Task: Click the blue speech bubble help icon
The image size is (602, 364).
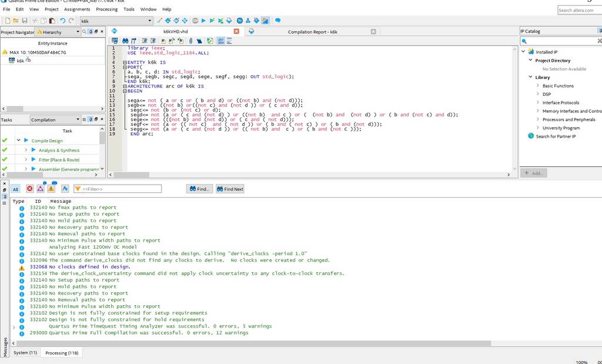Action: [278, 21]
